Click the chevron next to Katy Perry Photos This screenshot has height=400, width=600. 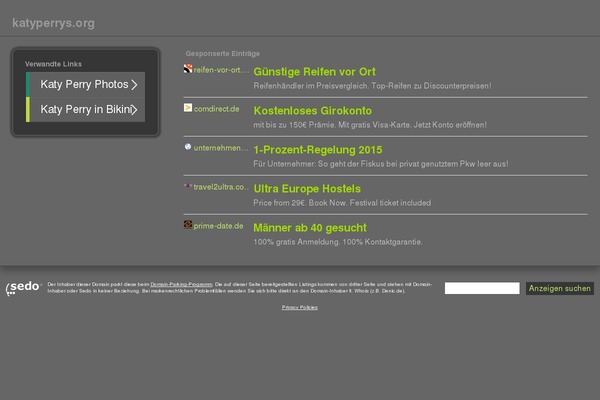click(134, 85)
